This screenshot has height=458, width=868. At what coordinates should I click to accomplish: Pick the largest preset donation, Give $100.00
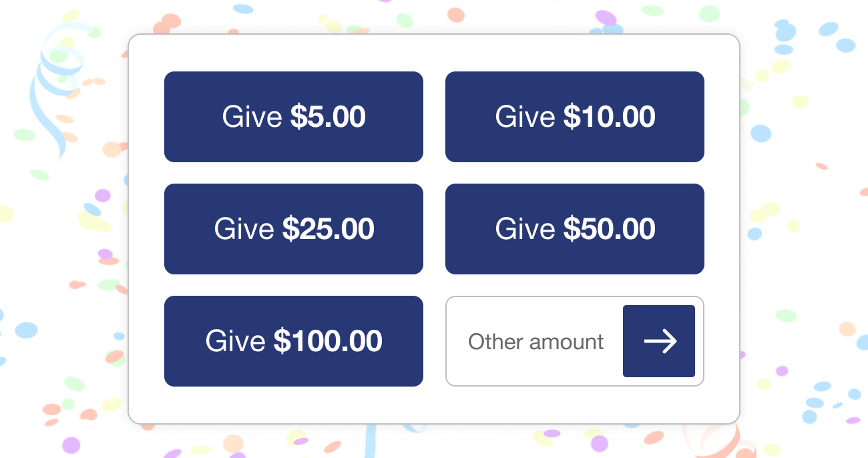[x=294, y=341]
